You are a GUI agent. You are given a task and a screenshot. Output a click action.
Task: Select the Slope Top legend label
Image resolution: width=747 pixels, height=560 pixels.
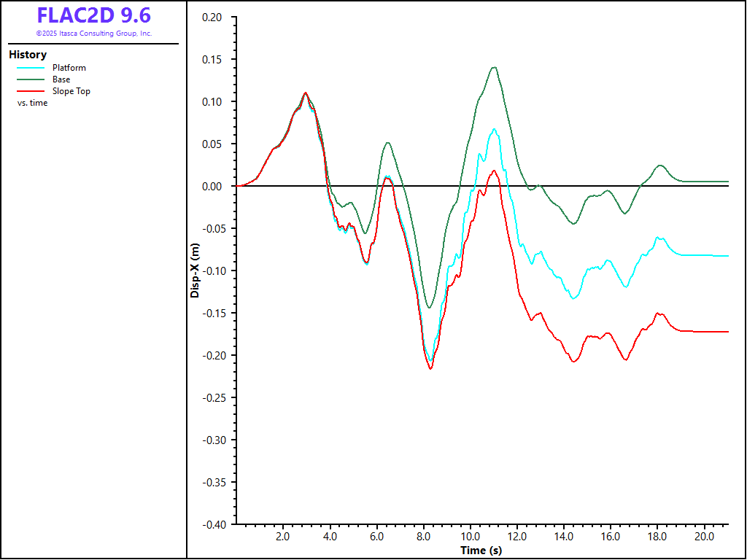[x=71, y=91]
